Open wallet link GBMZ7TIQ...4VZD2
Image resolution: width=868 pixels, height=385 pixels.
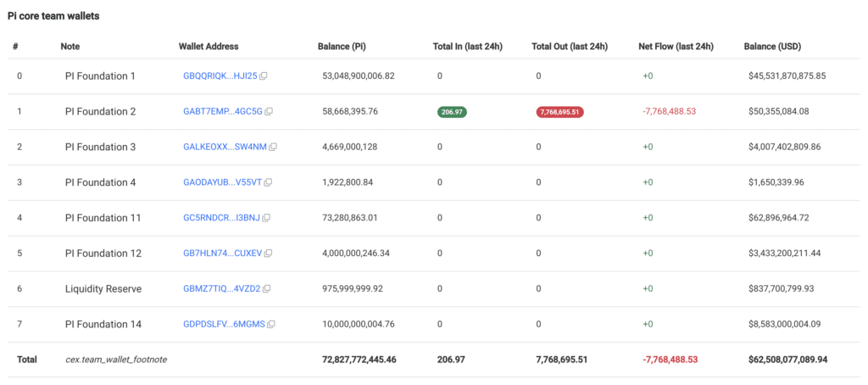point(222,289)
